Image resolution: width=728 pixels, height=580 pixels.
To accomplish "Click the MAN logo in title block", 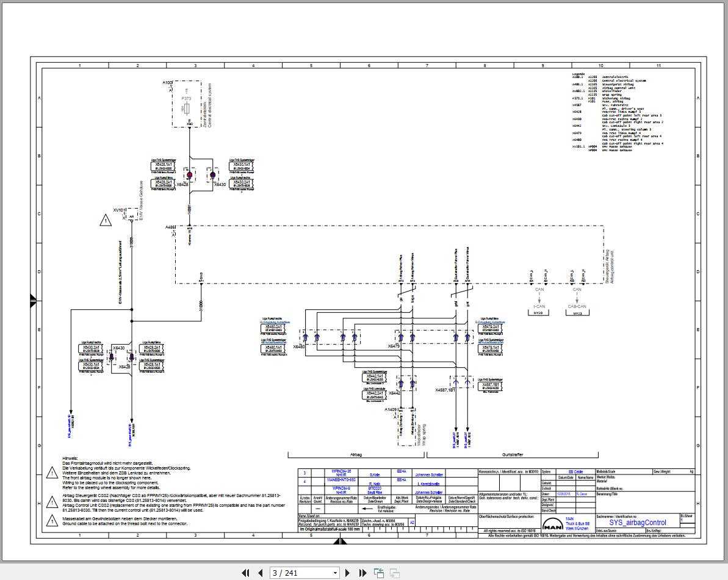I will pyautogui.click(x=553, y=525).
